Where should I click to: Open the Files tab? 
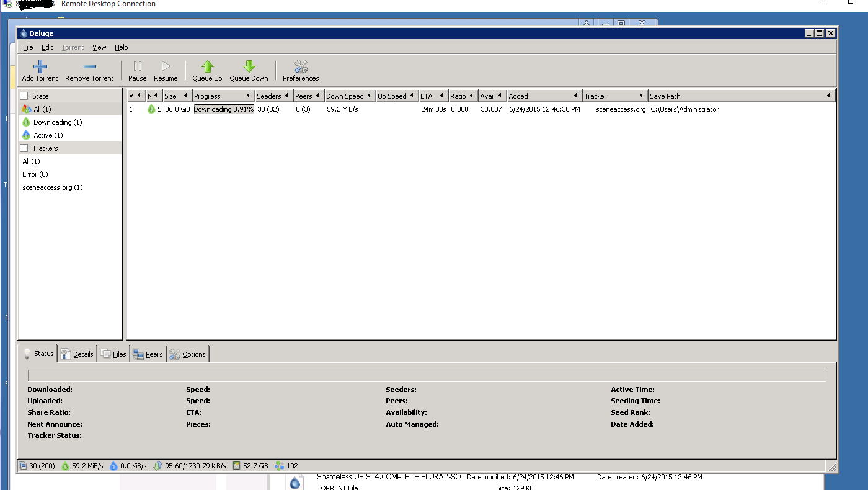(113, 354)
